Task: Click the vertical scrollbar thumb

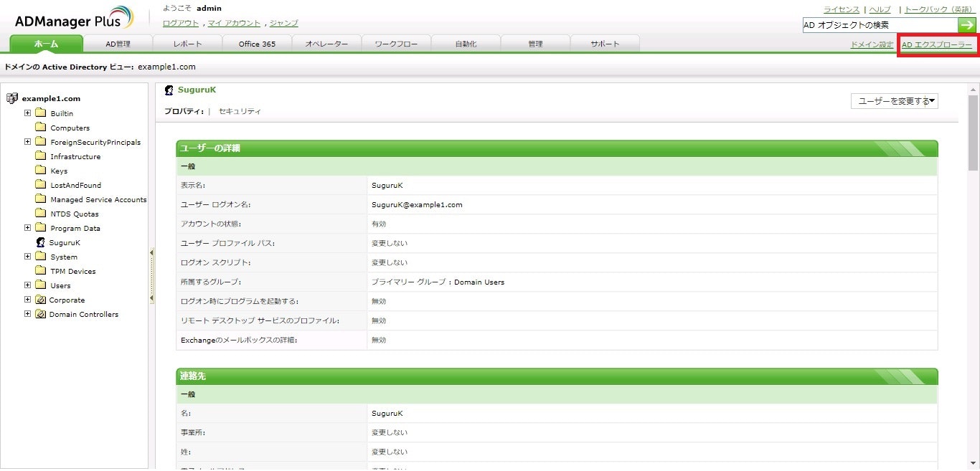Action: pyautogui.click(x=974, y=133)
